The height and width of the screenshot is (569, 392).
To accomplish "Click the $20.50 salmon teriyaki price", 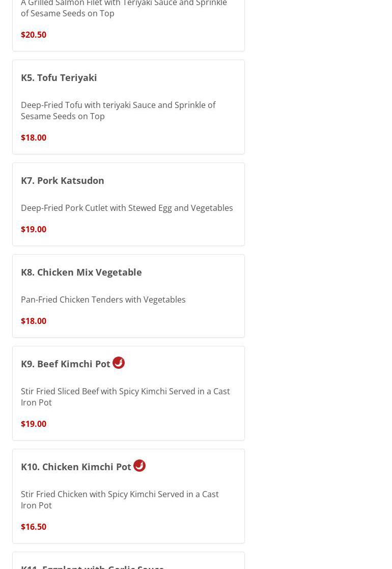I will click(34, 35).
